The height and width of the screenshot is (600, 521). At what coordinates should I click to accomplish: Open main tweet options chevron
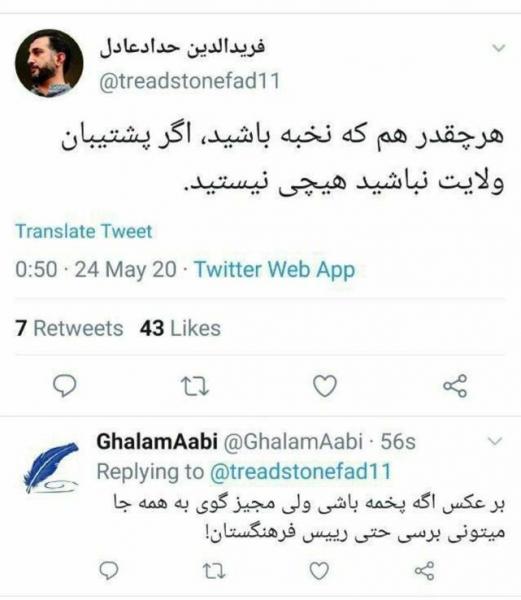point(498,48)
